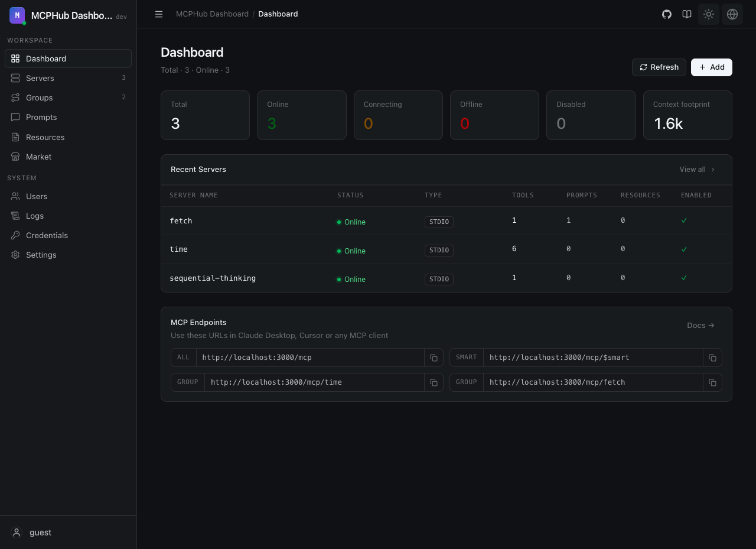View Logs from the sidebar
Screen dimensions: 756x549
(x=68, y=216)
